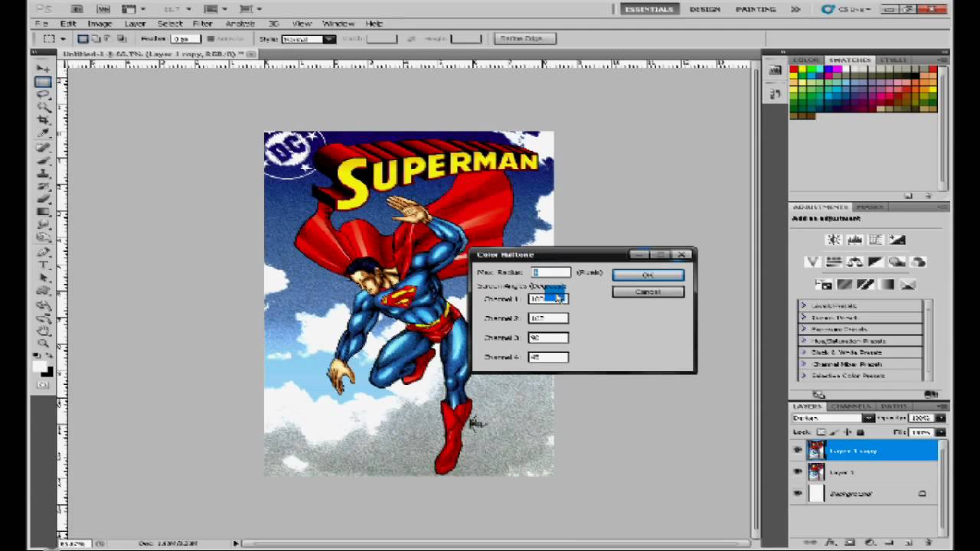Screen dimensions: 980x551
Task: Open the Select menu
Action: (x=170, y=24)
